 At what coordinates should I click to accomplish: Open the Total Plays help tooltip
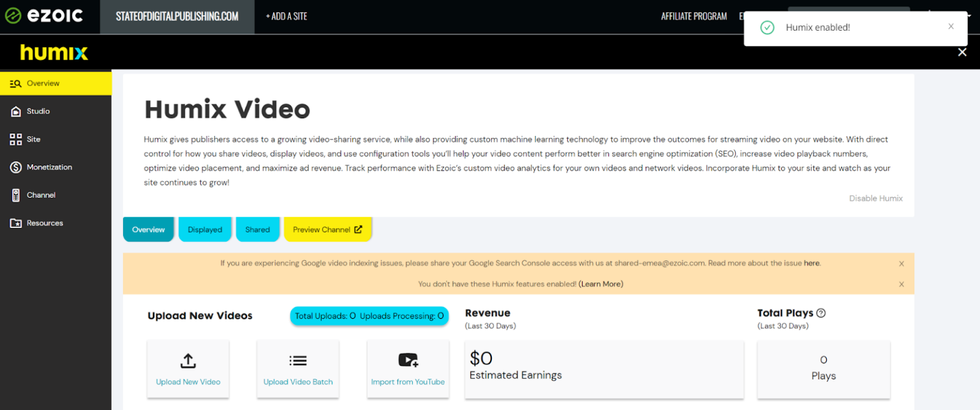click(821, 313)
